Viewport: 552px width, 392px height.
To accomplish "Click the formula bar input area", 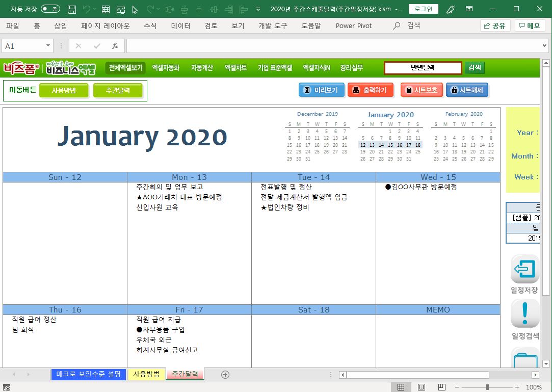I will point(333,46).
